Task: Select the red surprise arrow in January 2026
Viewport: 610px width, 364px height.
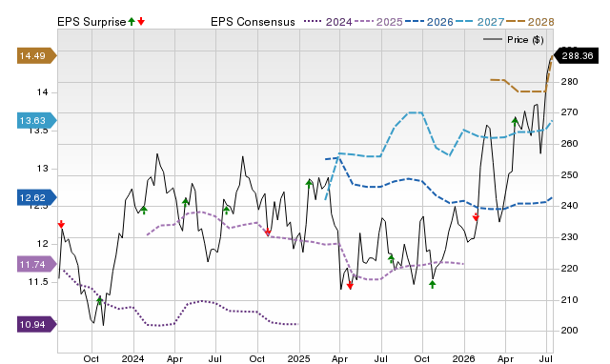Action: (x=476, y=217)
